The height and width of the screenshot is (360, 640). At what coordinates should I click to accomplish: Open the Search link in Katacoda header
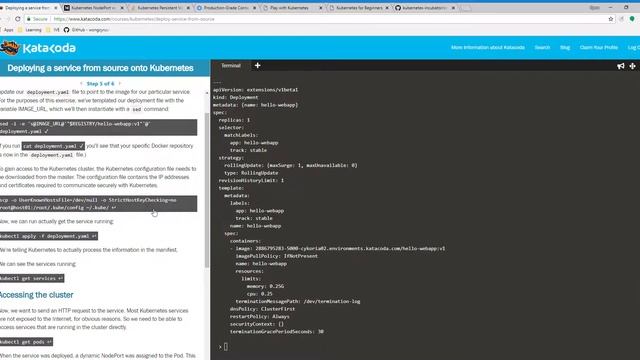click(x=542, y=48)
